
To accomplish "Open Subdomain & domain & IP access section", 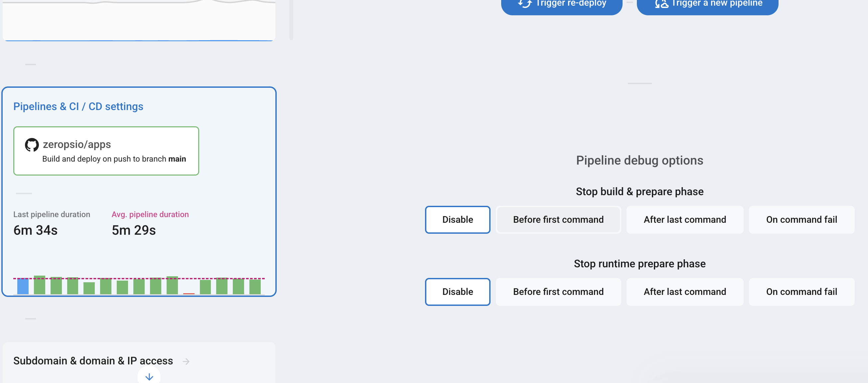I will (93, 361).
